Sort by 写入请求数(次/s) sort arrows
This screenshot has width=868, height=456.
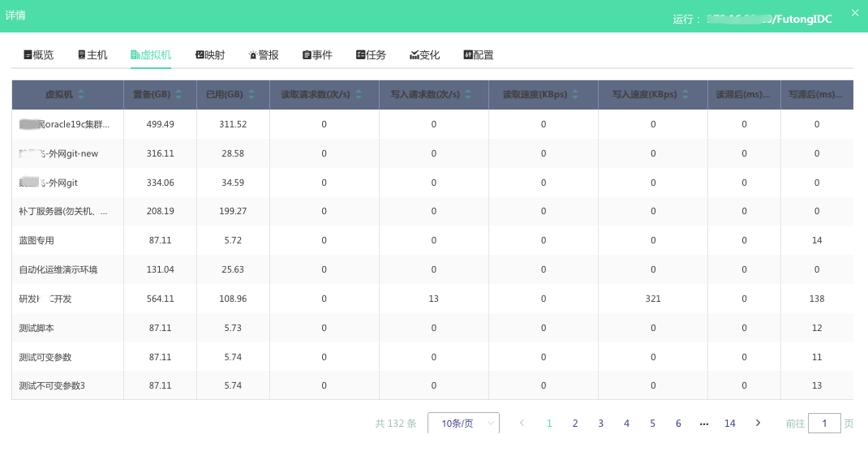click(x=468, y=95)
